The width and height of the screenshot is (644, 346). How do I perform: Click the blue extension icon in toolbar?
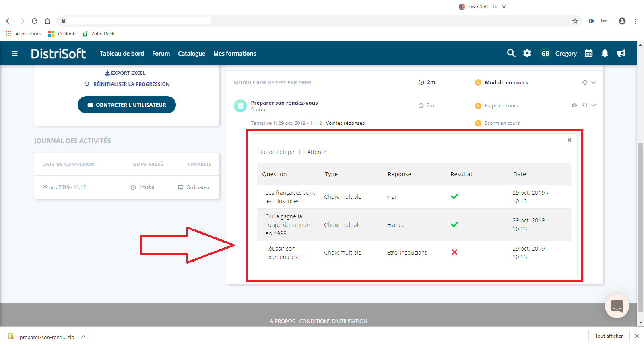point(591,21)
